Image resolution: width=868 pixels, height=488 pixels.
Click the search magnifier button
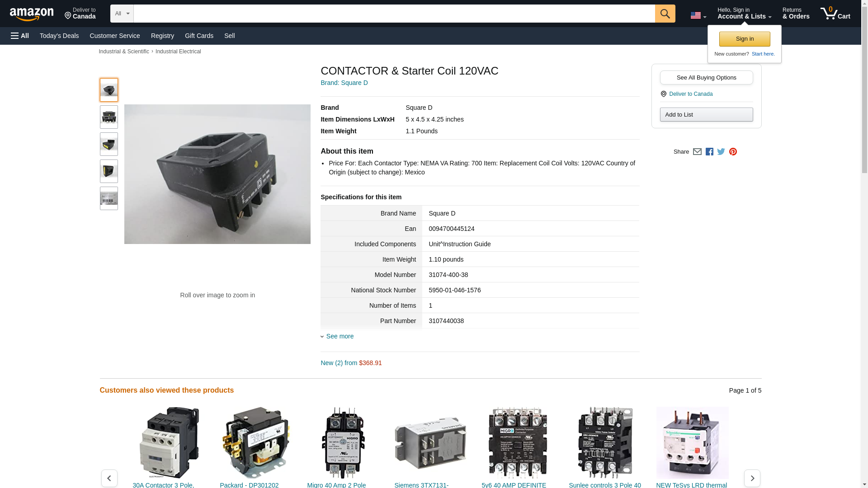tap(665, 14)
